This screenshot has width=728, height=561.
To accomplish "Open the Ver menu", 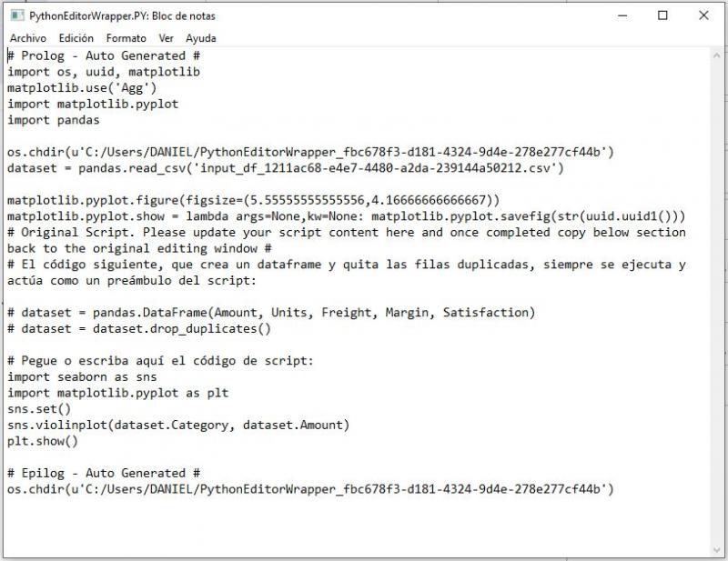I will point(167,38).
